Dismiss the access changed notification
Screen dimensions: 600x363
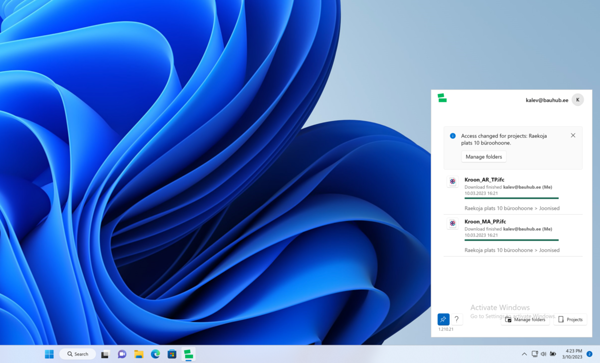click(x=573, y=135)
